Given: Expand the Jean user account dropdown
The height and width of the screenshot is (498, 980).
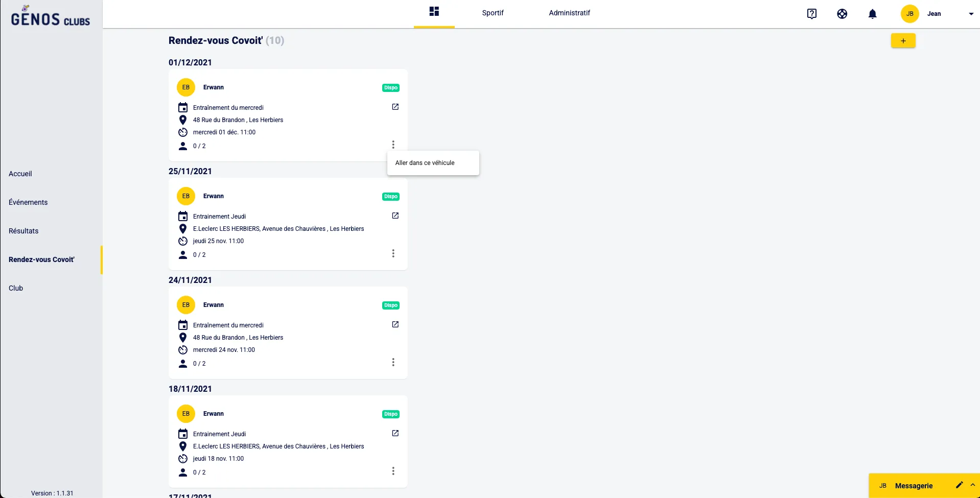Looking at the screenshot, I should point(971,14).
